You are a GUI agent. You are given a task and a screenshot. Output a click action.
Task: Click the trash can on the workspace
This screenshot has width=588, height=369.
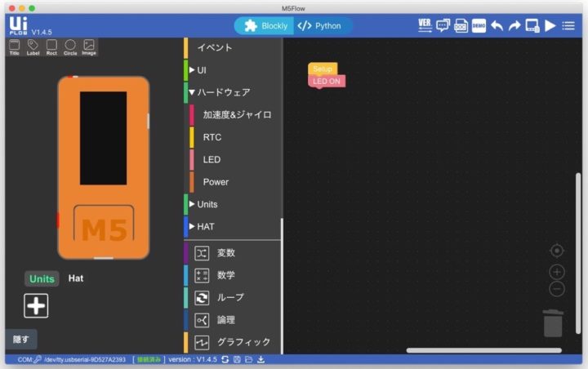pyautogui.click(x=553, y=322)
